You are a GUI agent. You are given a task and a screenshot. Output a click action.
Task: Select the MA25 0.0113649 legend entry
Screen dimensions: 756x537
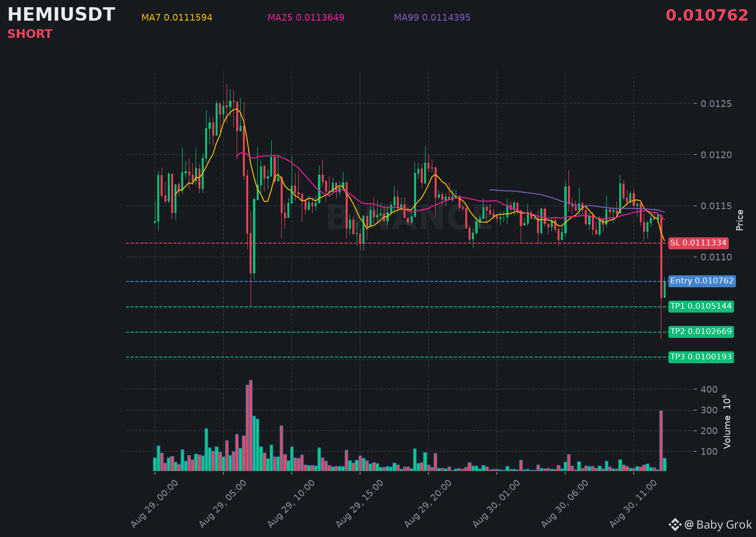(306, 18)
